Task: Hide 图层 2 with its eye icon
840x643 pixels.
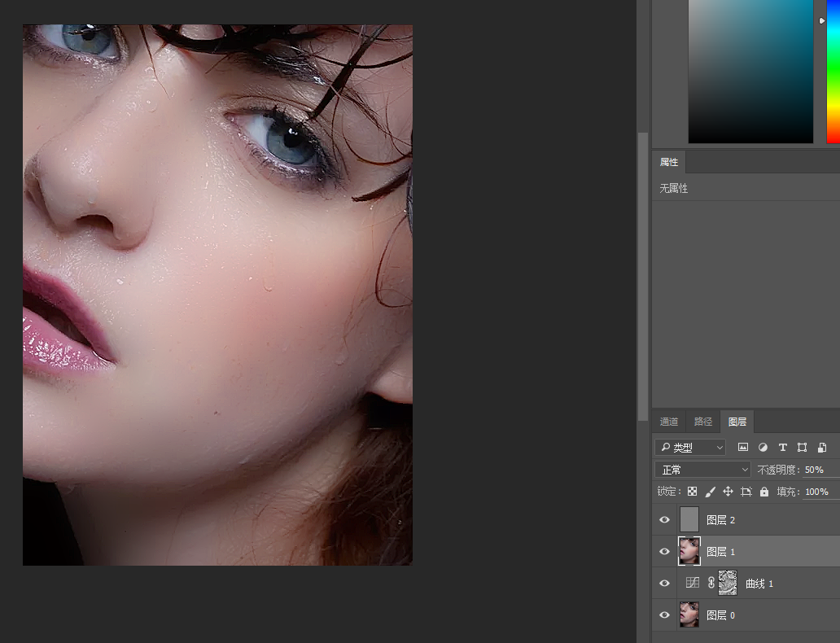Action: click(x=664, y=520)
